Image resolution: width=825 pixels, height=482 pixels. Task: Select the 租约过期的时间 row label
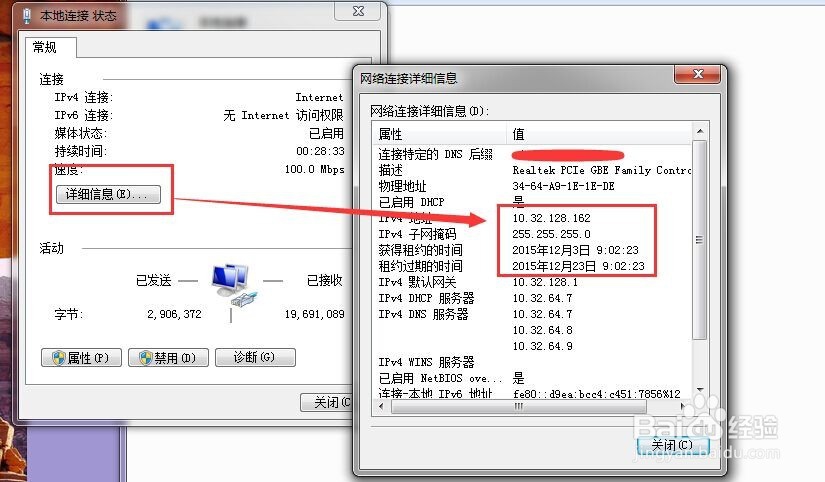tap(420, 266)
